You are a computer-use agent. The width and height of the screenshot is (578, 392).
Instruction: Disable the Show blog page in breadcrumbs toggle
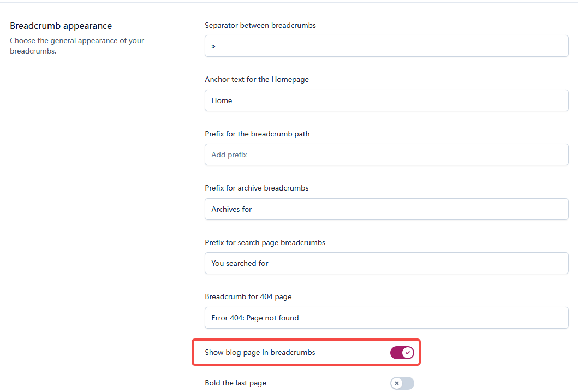402,353
